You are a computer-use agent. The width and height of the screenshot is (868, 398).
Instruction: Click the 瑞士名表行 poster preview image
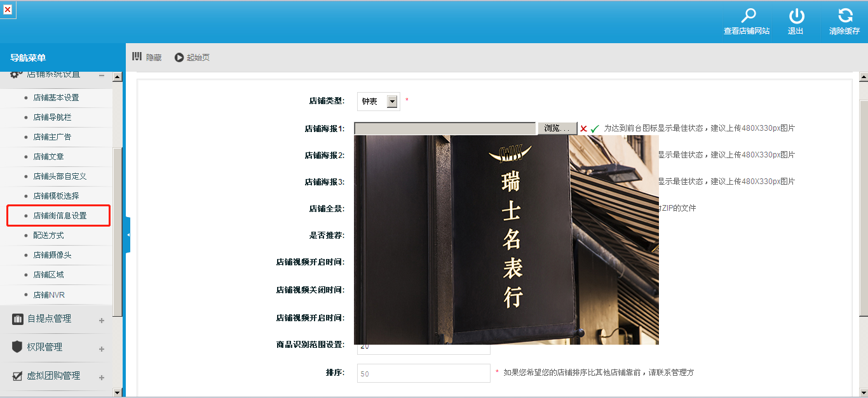coord(506,239)
